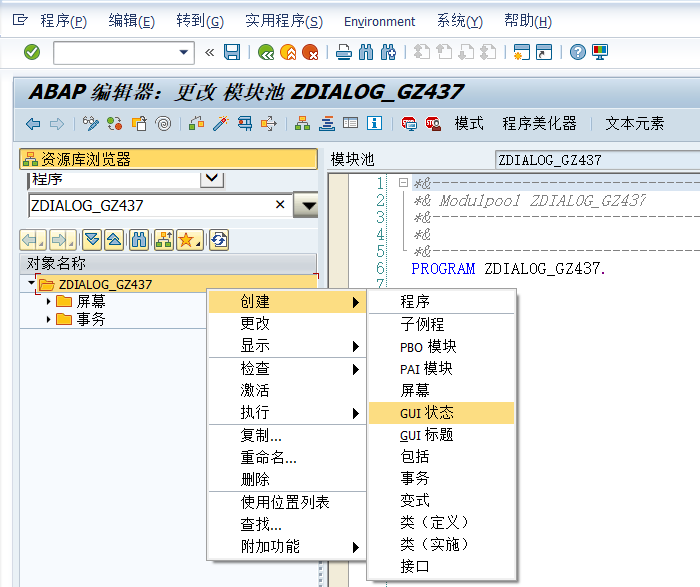The width and height of the screenshot is (700, 587).
Task: Click the External Breakpoint stop icon
Action: (x=433, y=124)
